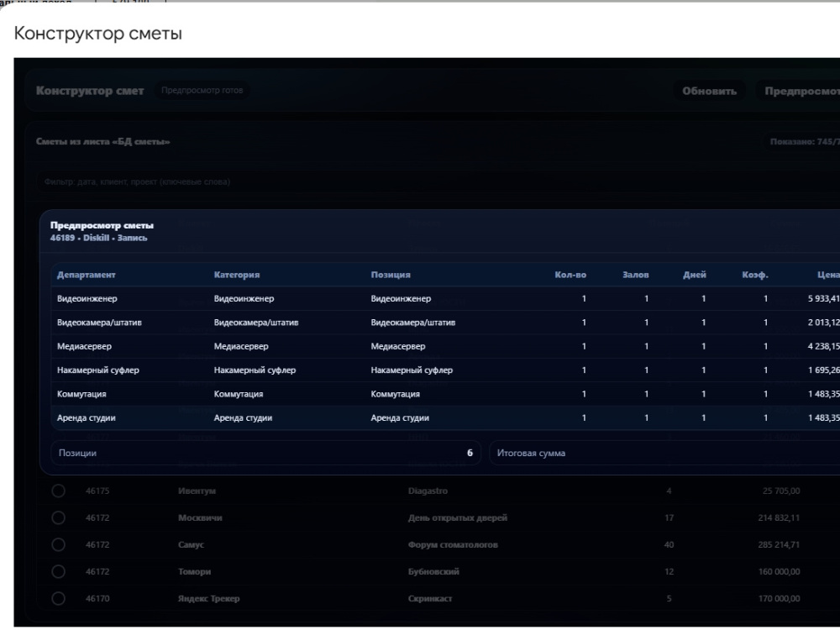Focus the dimmed filter field for date, client, project

click(x=438, y=181)
